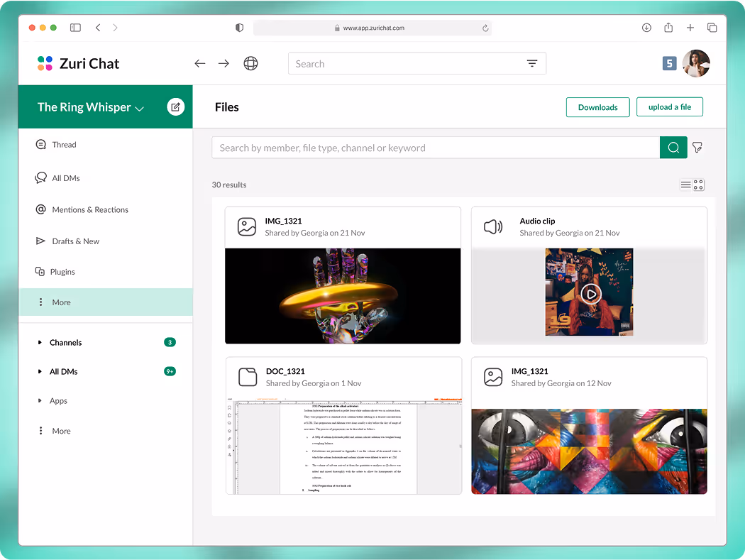Open the globe icon next to navigation arrows

(x=251, y=63)
